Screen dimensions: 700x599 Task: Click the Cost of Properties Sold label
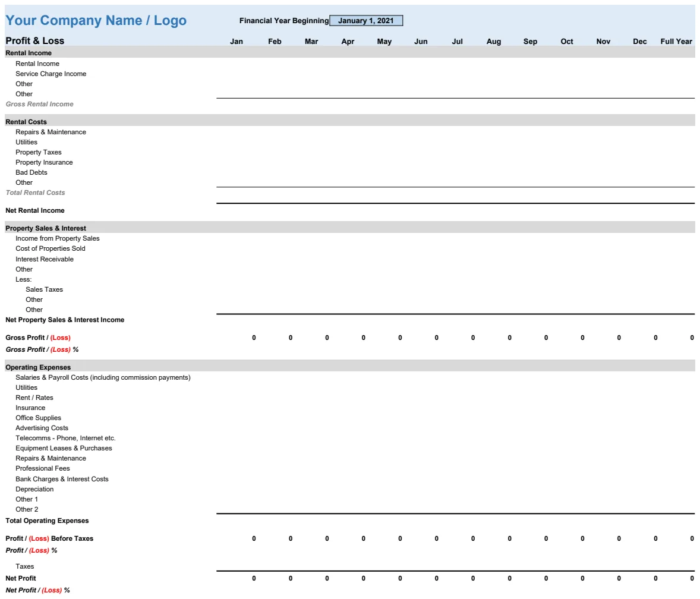pos(51,248)
